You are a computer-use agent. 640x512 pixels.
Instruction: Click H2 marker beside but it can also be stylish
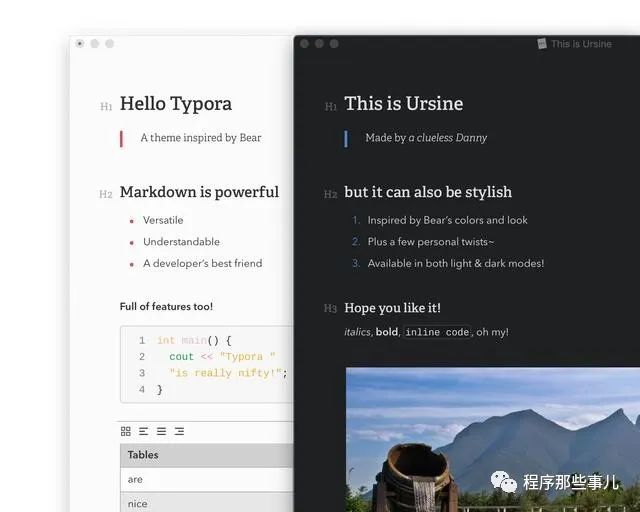tap(331, 194)
